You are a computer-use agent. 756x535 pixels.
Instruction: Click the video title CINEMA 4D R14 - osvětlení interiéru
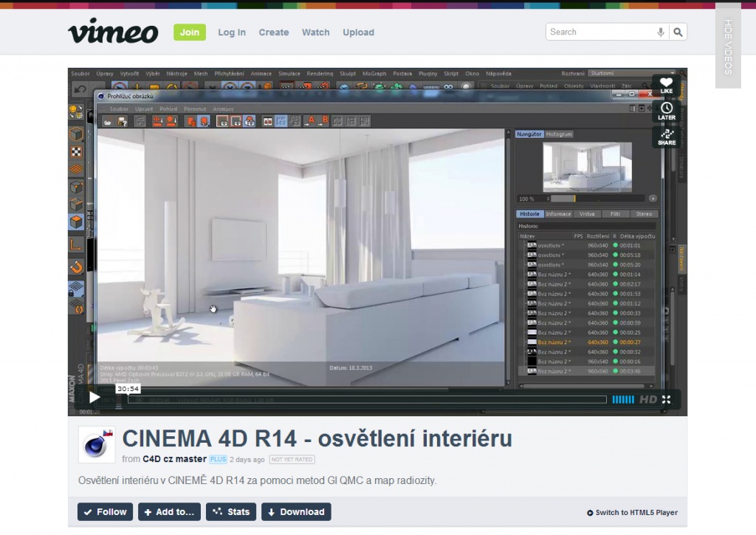[x=317, y=438]
